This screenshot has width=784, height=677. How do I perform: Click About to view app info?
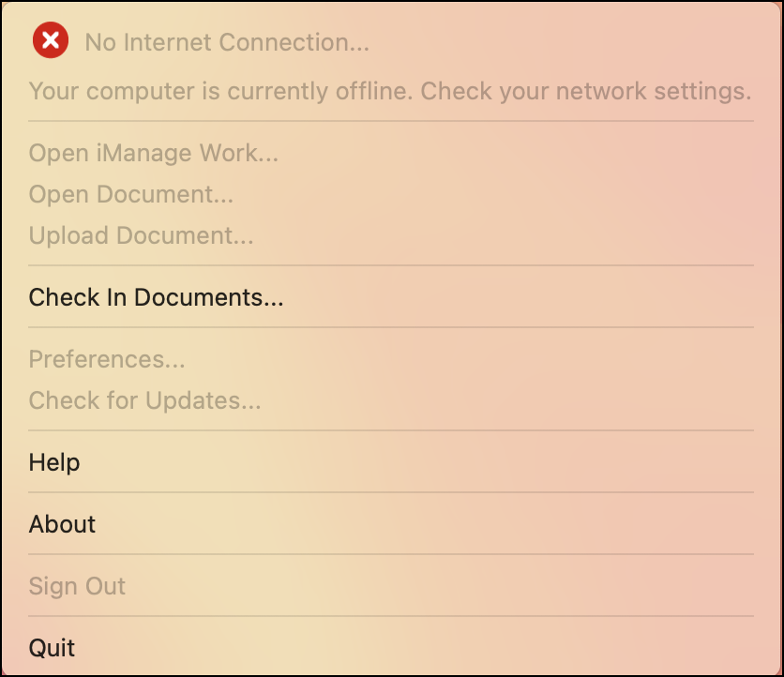tap(62, 524)
